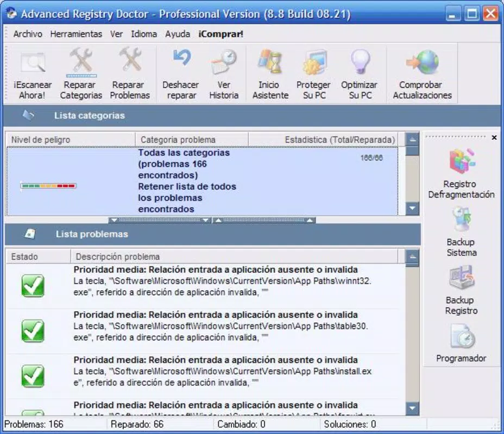Click the problems list scroll down arrow
The width and height of the screenshot is (504, 434).
pos(412,409)
